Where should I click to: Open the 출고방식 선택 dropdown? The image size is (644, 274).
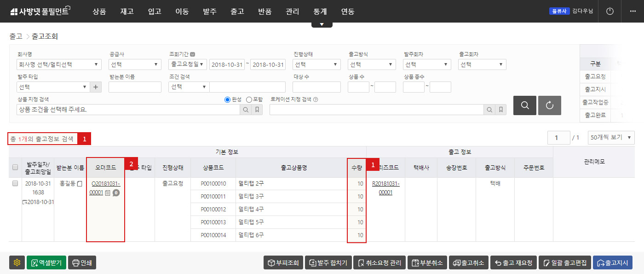point(372,64)
